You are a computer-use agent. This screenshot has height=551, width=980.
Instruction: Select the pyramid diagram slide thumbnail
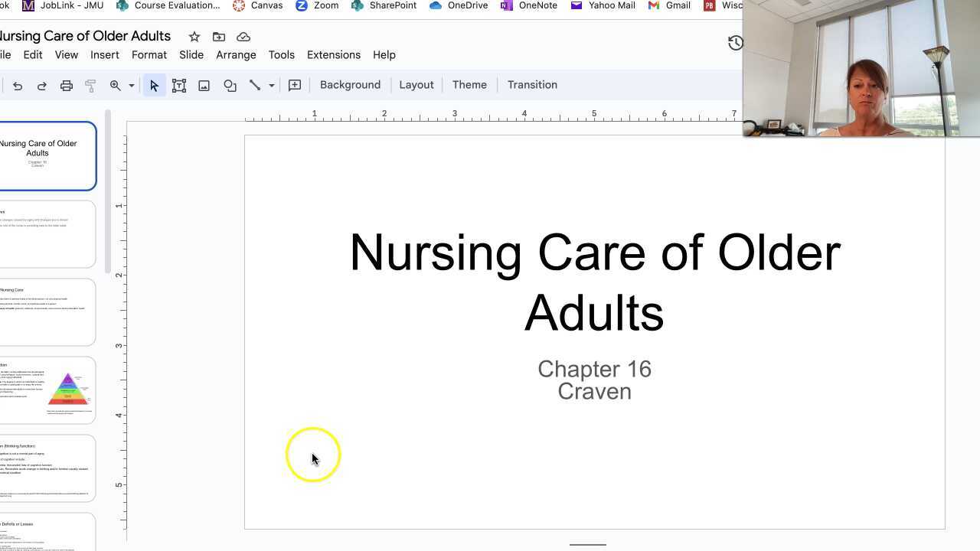click(x=47, y=390)
